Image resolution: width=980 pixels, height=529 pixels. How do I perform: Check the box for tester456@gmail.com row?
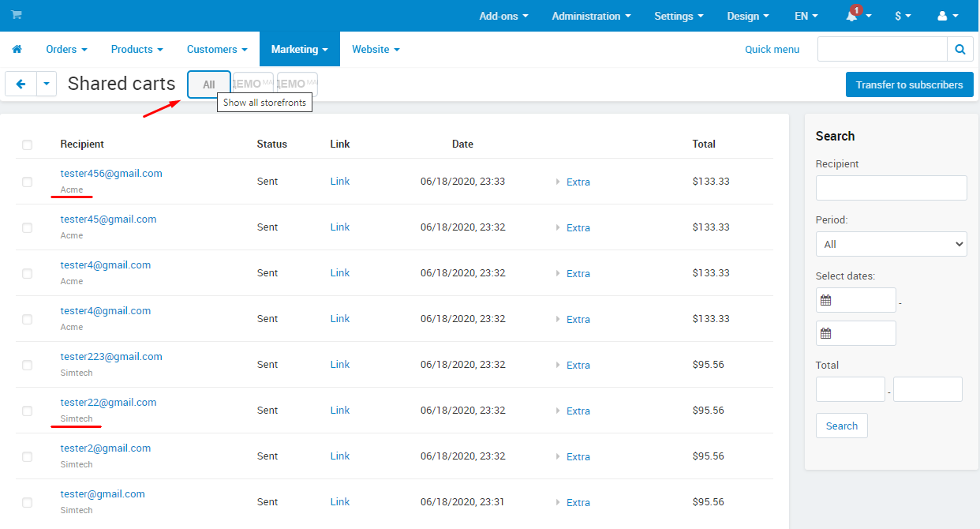point(28,182)
